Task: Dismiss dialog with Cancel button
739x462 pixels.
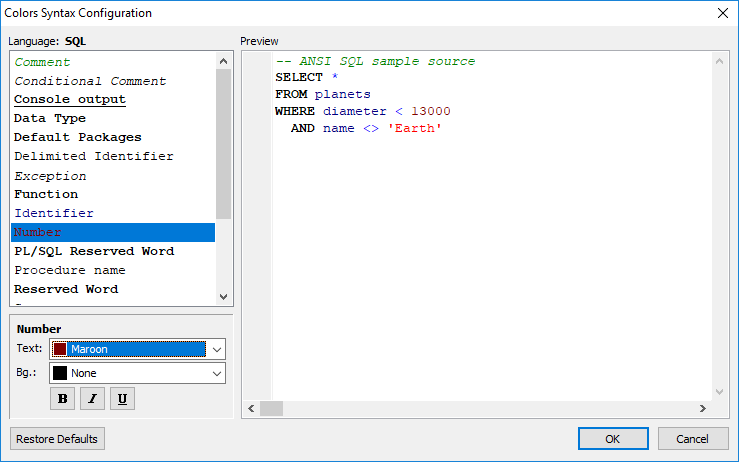Action: click(693, 439)
